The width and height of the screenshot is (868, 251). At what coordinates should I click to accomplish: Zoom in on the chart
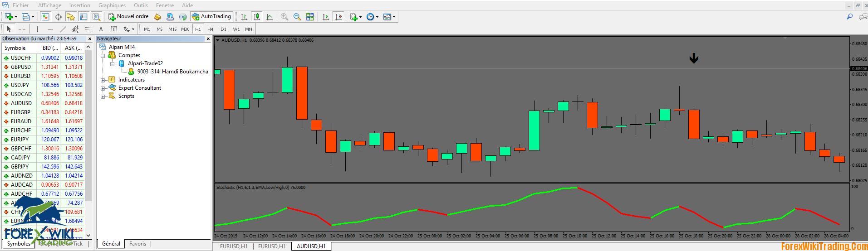284,17
